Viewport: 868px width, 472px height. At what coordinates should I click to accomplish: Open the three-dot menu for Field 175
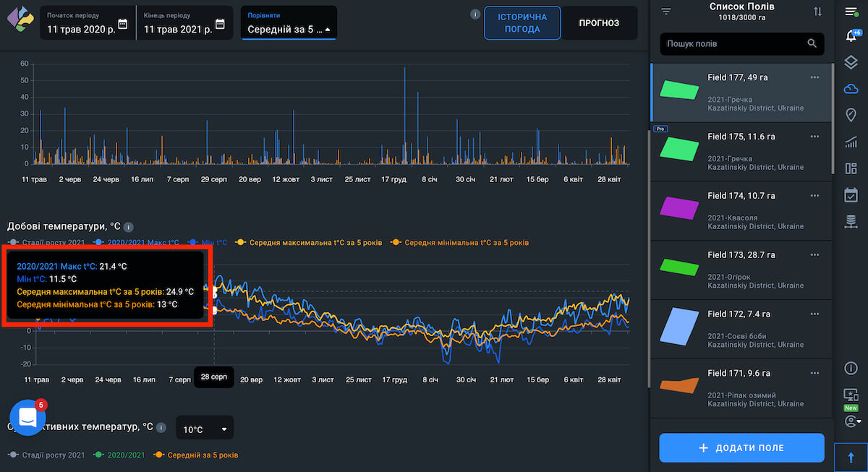pos(814,137)
